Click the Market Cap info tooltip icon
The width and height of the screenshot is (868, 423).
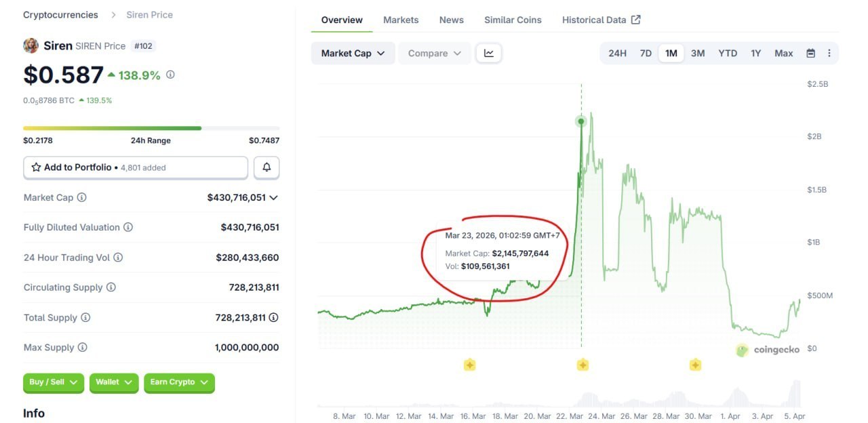pos(81,197)
